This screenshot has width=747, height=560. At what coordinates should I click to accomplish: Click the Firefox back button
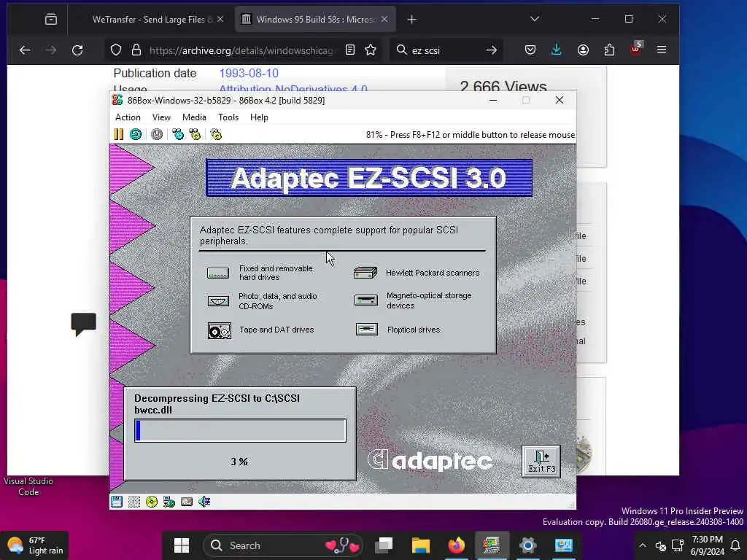click(x=25, y=50)
